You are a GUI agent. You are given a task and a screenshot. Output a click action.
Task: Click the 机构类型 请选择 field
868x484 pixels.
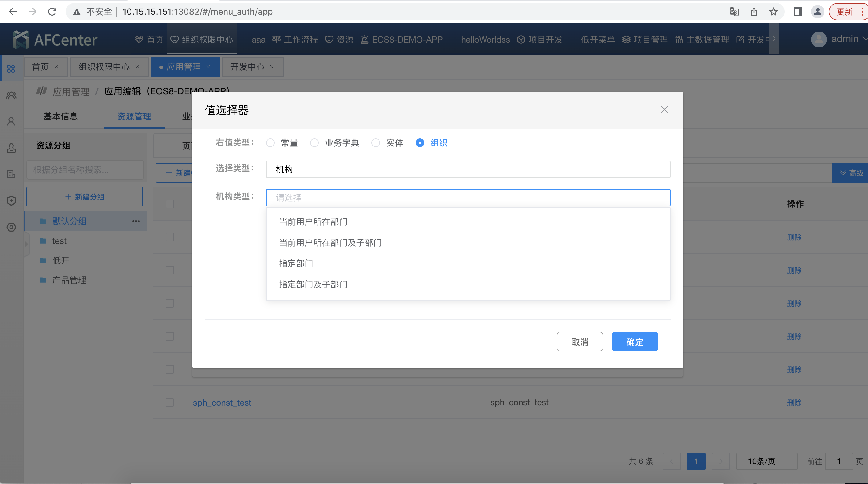coord(468,198)
